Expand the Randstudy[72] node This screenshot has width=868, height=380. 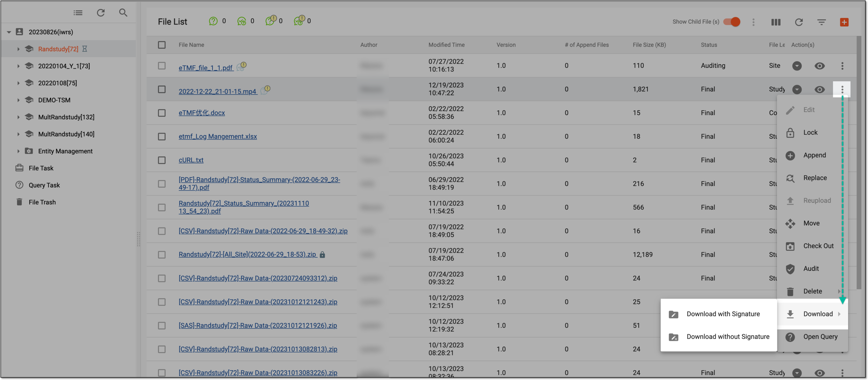click(x=18, y=49)
